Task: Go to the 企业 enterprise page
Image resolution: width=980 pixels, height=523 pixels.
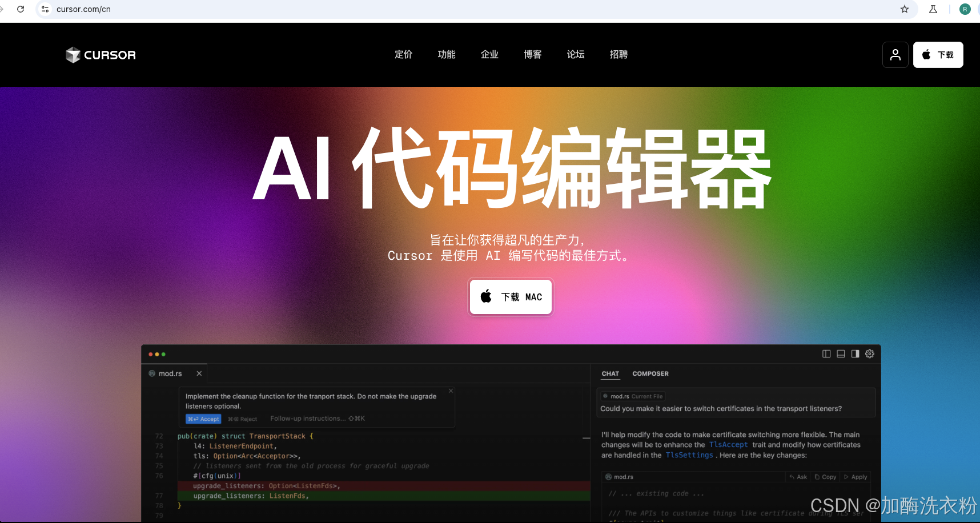Action: 489,54
